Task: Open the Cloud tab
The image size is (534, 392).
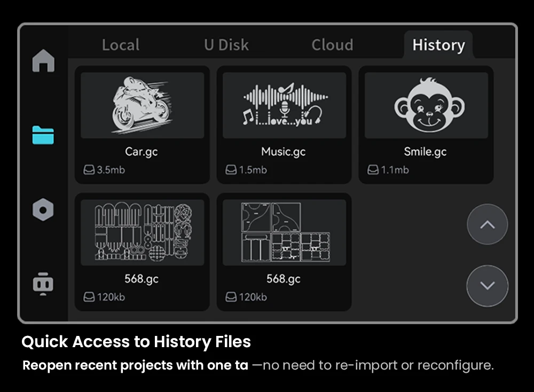Action: [x=332, y=45]
